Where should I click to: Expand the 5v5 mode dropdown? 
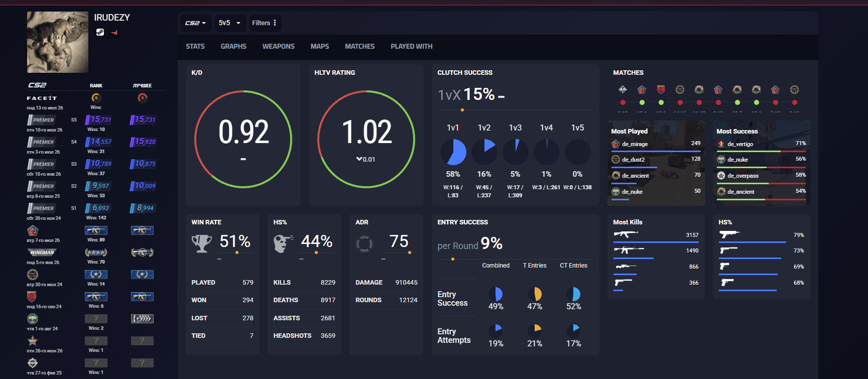[230, 23]
